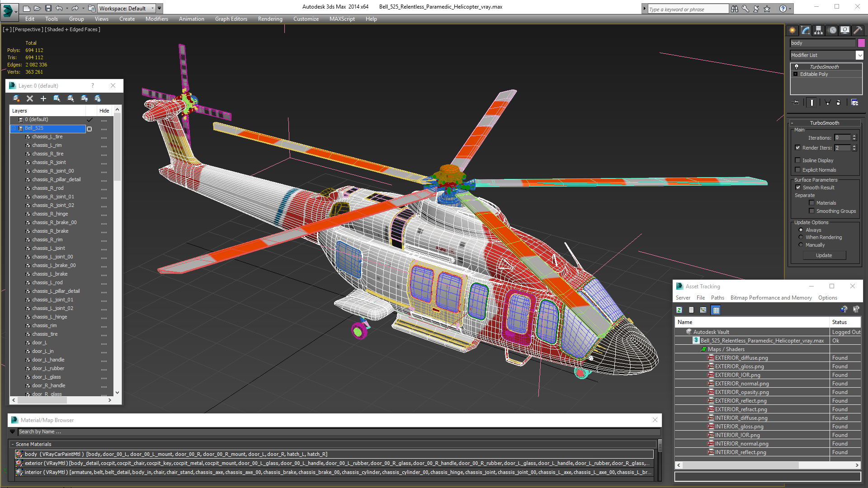The height and width of the screenshot is (488, 868).
Task: Open the Modifiers menu
Action: click(x=156, y=19)
